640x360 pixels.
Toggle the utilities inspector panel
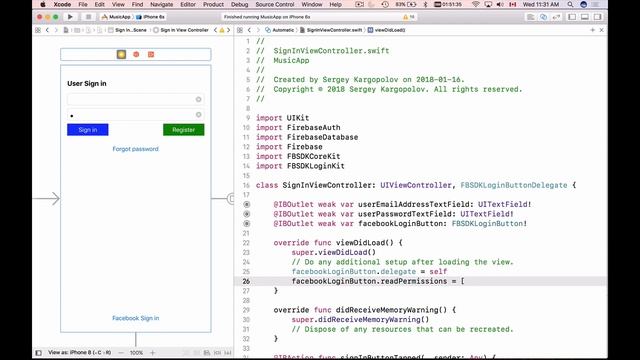click(x=598, y=17)
